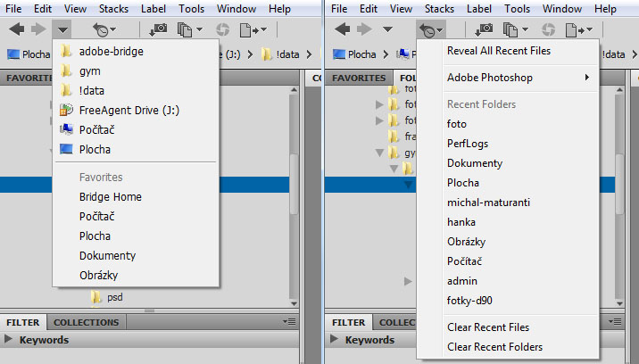The image size is (639, 364).
Task: Select the psd folder in the left tree
Action: point(115,297)
